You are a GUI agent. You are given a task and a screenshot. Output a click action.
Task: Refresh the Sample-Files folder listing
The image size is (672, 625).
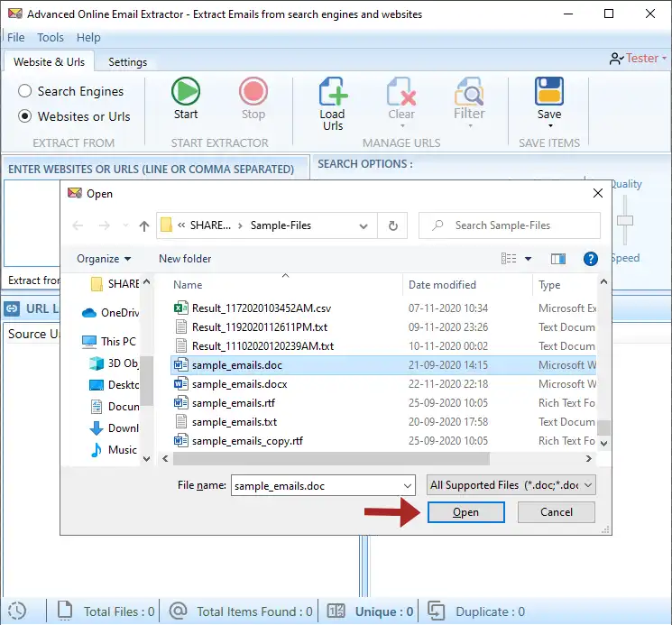[393, 225]
